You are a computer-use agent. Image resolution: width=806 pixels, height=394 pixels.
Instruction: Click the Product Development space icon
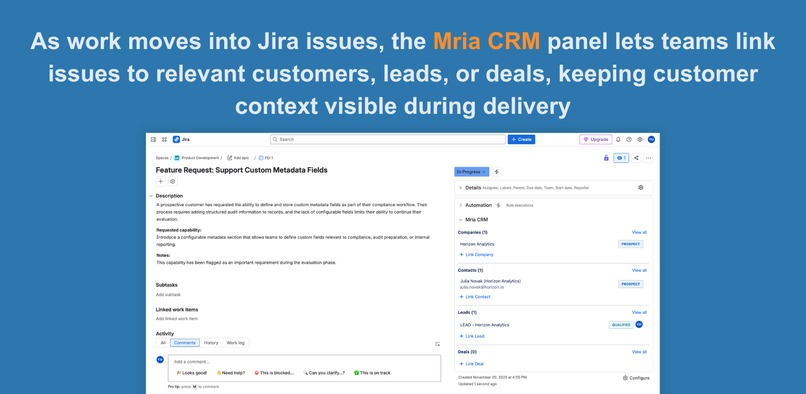(x=177, y=158)
